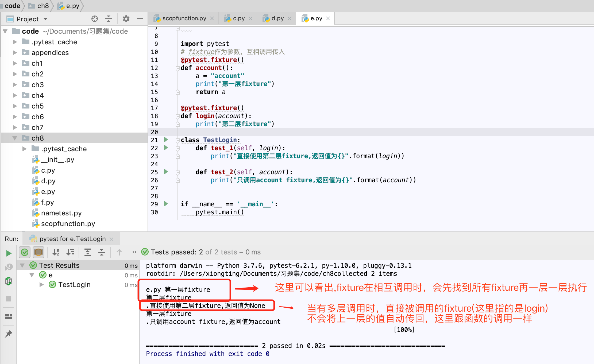
Task: Click the pin tab icon in Run sidebar
Action: (9, 334)
